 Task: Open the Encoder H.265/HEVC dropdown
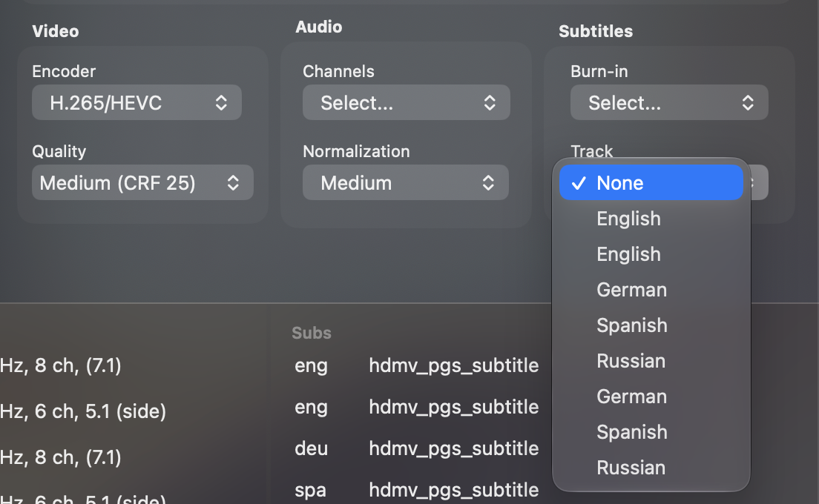tap(136, 103)
